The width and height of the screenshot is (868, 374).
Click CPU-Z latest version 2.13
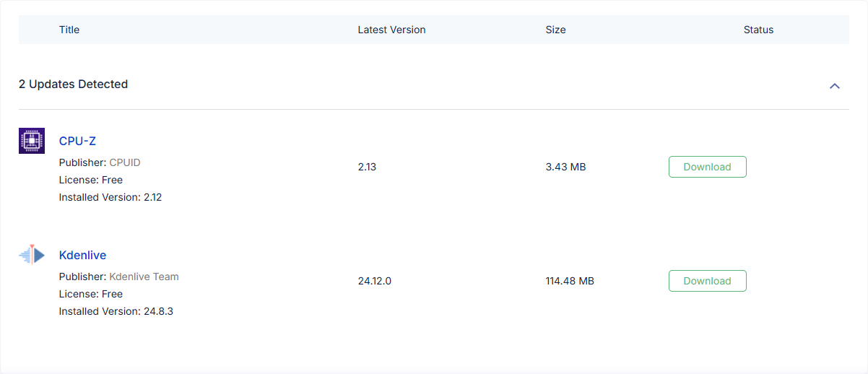[x=367, y=167]
